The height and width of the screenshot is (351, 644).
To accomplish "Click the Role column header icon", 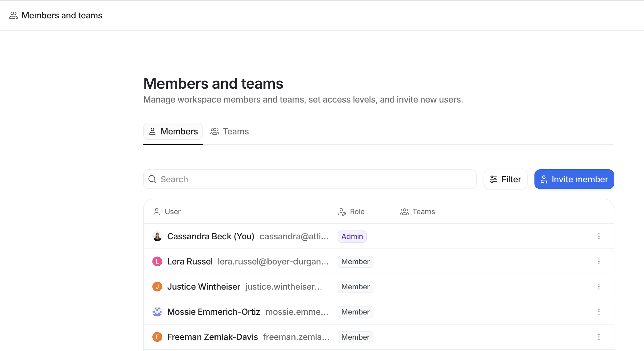I will 342,212.
